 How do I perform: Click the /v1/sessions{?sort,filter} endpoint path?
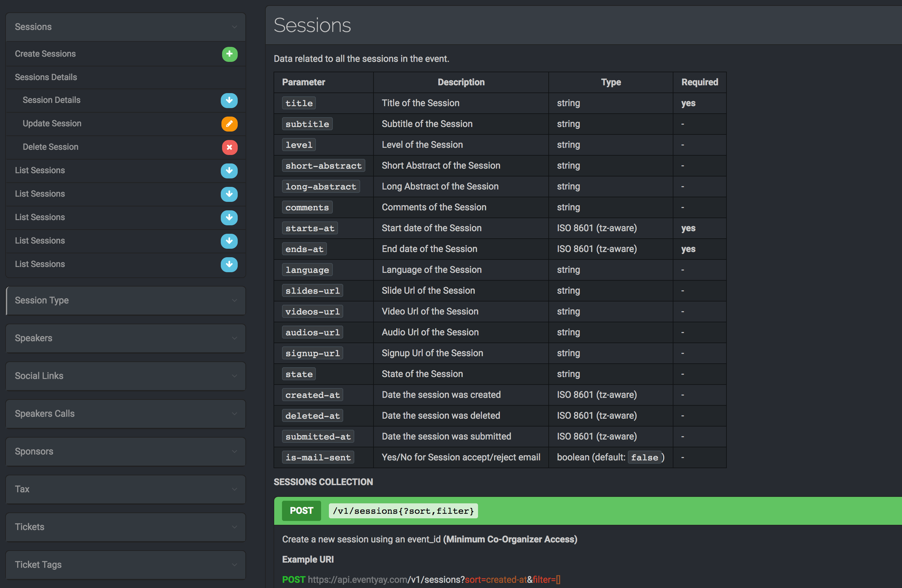(x=403, y=511)
